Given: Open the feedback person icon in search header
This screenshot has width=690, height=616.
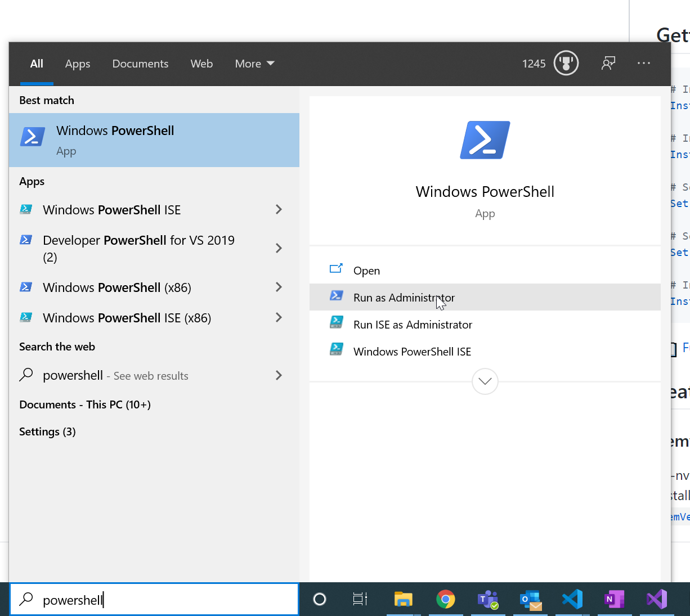Looking at the screenshot, I should coord(608,63).
